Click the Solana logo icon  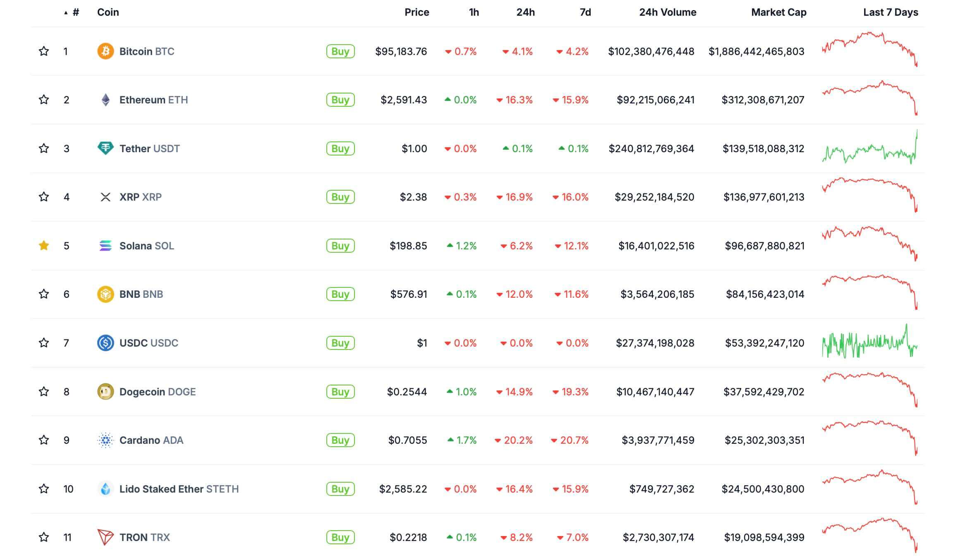tap(105, 246)
